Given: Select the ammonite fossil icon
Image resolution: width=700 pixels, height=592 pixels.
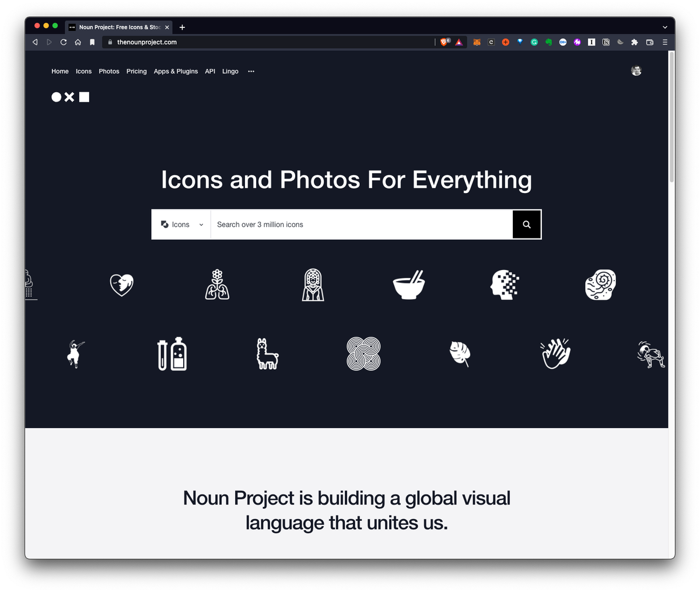Looking at the screenshot, I should coord(600,285).
